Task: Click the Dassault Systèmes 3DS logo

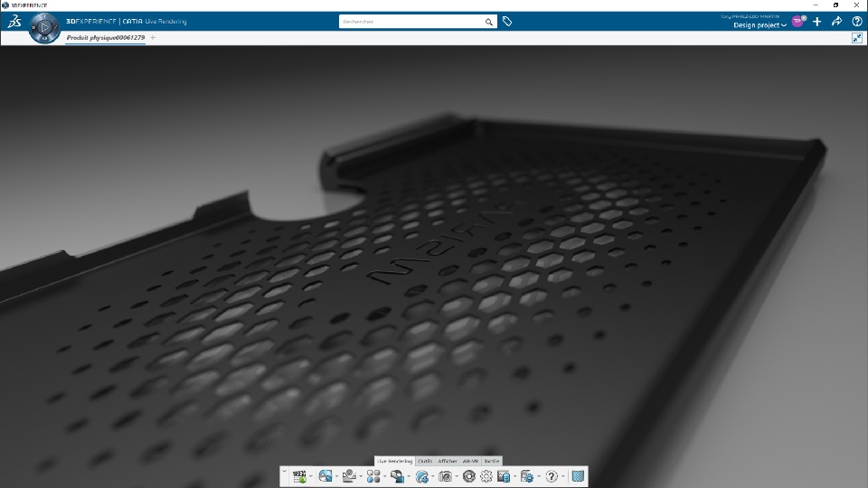Action: (x=14, y=22)
